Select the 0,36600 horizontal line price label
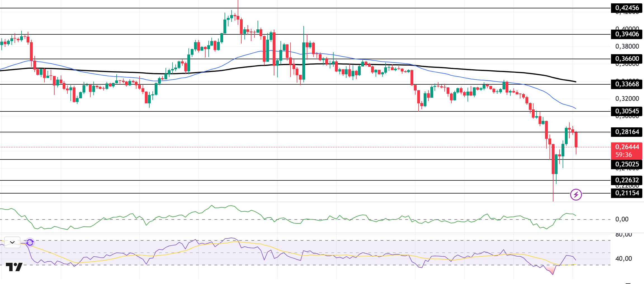The width and height of the screenshot is (644, 284). pos(627,59)
